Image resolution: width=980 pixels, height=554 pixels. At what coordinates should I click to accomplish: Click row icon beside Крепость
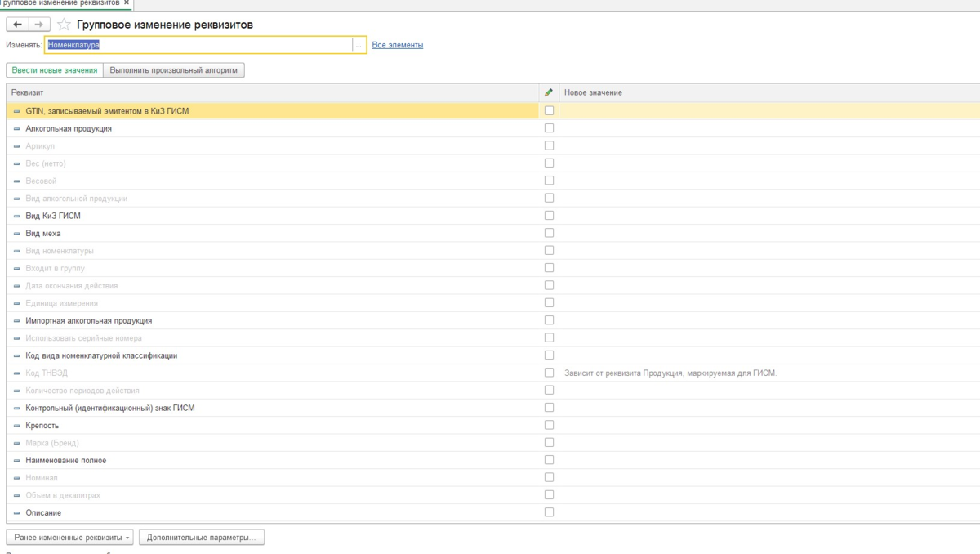click(17, 426)
